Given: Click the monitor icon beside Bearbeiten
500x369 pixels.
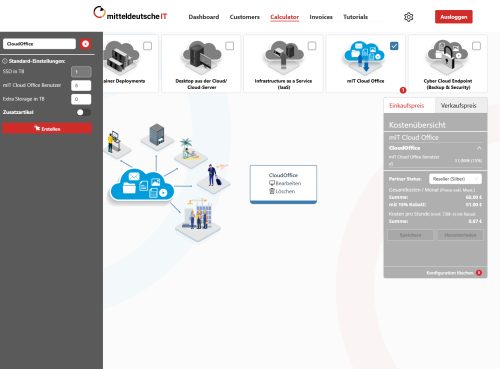Looking at the screenshot, I should tap(272, 183).
